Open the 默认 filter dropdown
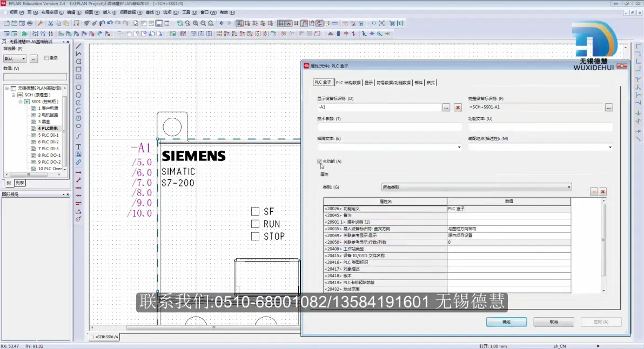644x349 pixels. [15, 58]
